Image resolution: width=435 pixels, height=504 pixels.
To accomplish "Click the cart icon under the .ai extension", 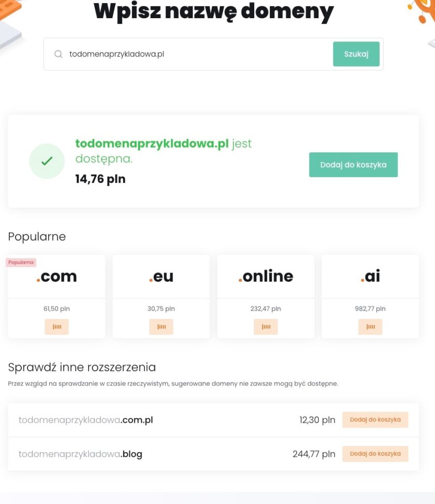I will click(x=370, y=326).
